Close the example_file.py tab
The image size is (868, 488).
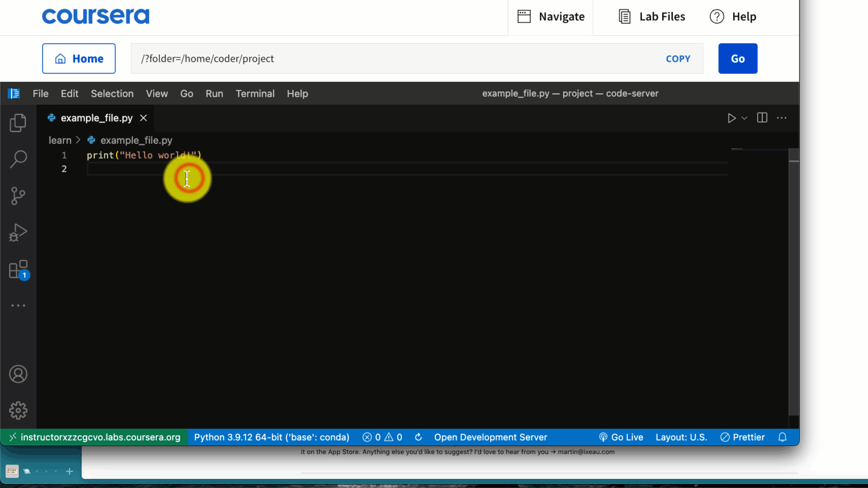point(143,118)
